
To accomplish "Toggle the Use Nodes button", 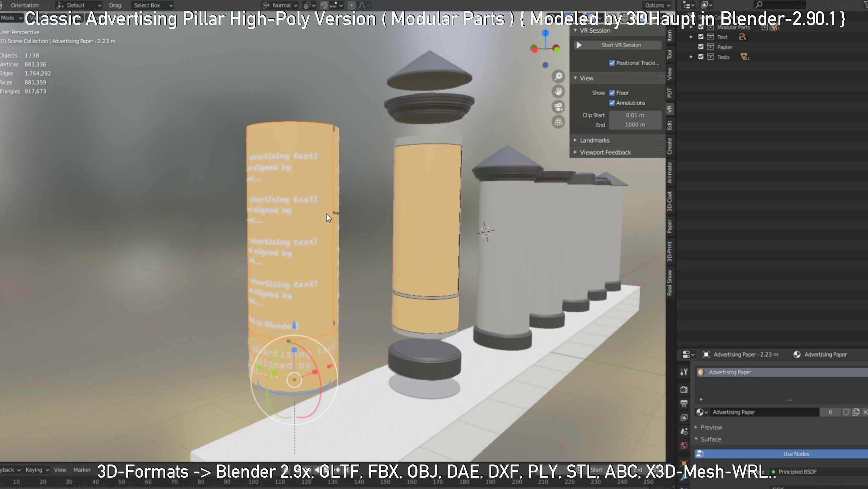I will 781,454.
